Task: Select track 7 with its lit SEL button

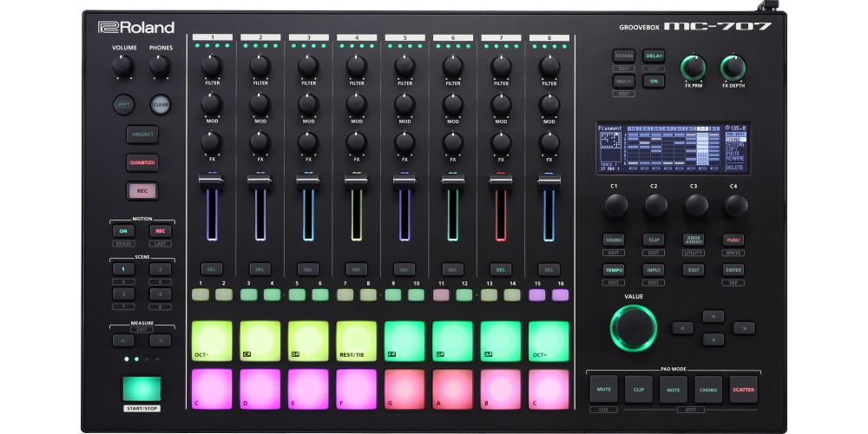Action: [501, 269]
